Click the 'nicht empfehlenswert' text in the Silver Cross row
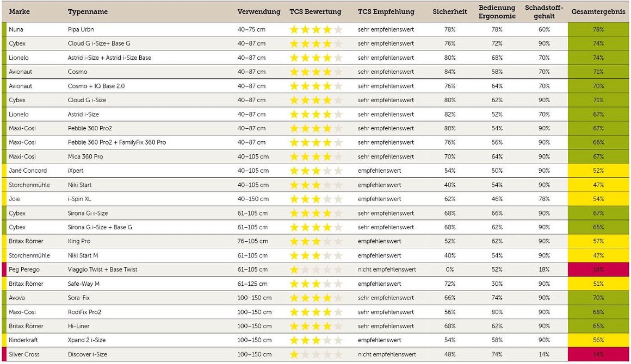Image resolution: width=631 pixels, height=364 pixels. coord(387,355)
